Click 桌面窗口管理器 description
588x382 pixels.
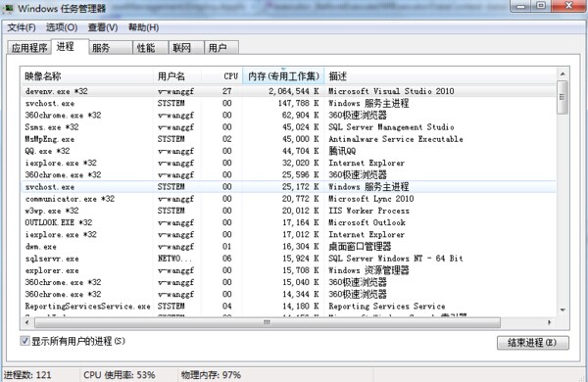360,247
